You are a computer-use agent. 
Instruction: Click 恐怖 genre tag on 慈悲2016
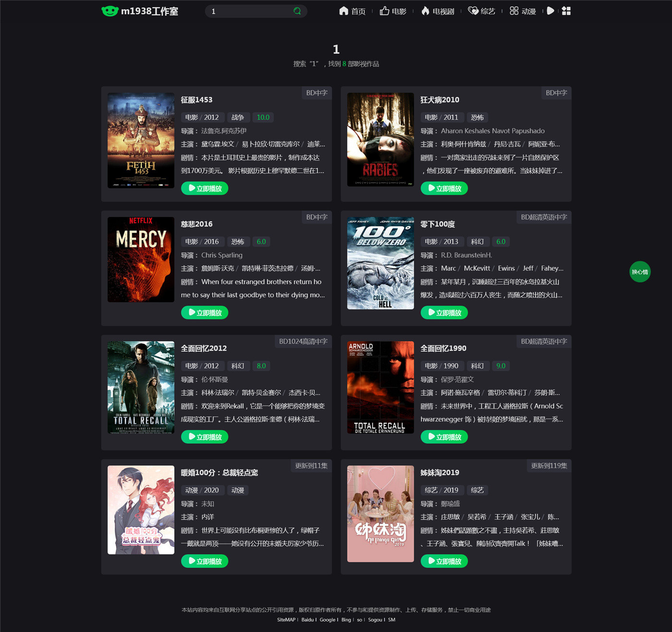[238, 242]
